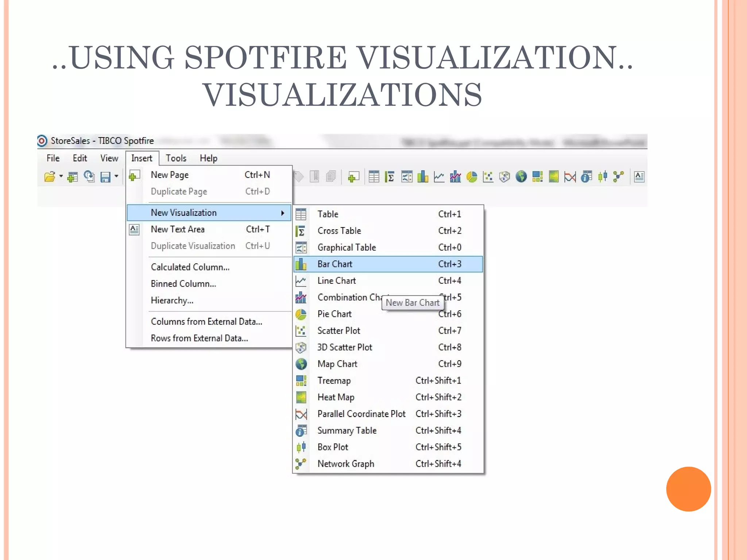The height and width of the screenshot is (560, 747).
Task: Click the Reload data toolbar icon
Action: [x=89, y=177]
